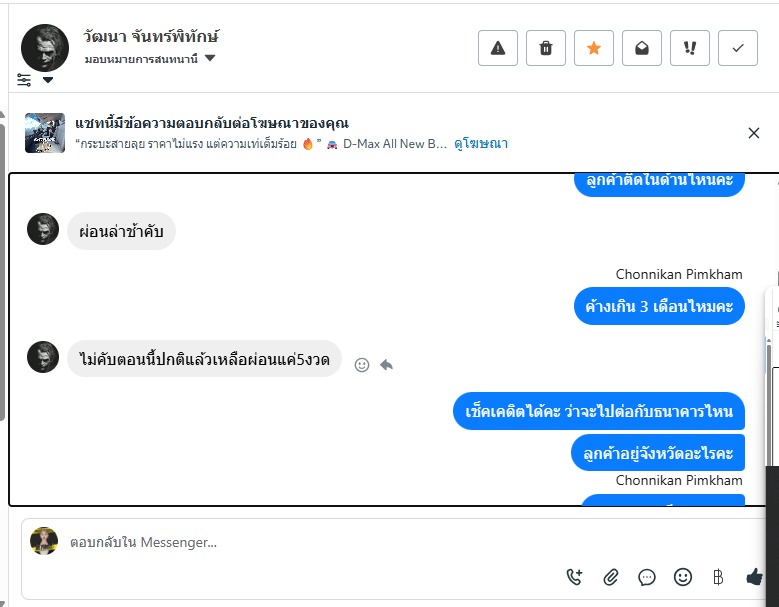Toggle the orange star follow-up flag
The height and width of the screenshot is (607, 779).
tap(594, 48)
